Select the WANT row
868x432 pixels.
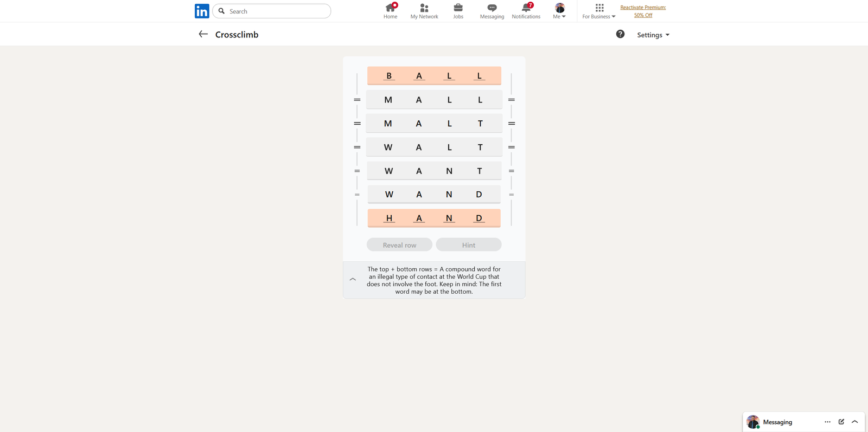[x=434, y=171]
